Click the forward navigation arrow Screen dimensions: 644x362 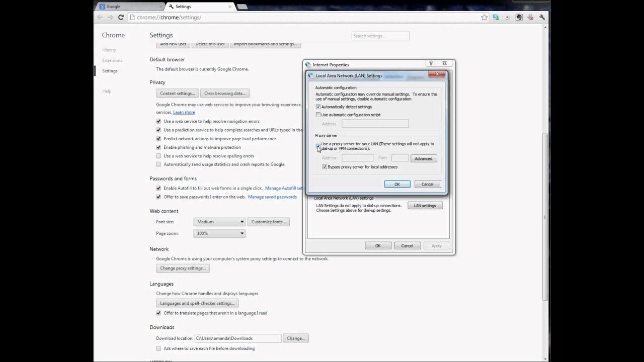110,17
